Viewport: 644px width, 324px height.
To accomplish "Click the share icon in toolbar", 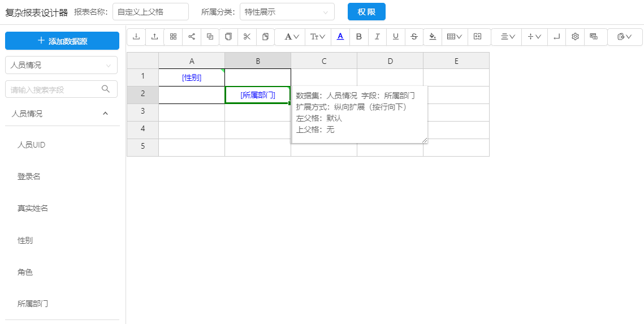I will click(192, 37).
